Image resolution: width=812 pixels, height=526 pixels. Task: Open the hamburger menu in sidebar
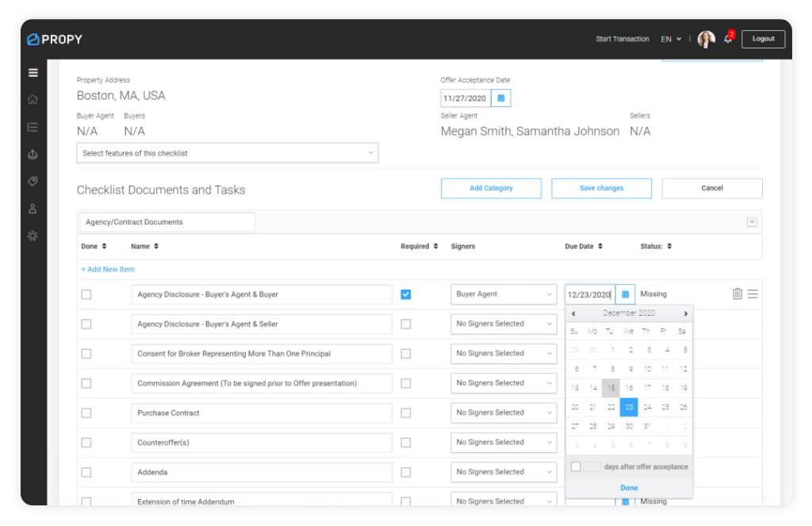pos(33,73)
